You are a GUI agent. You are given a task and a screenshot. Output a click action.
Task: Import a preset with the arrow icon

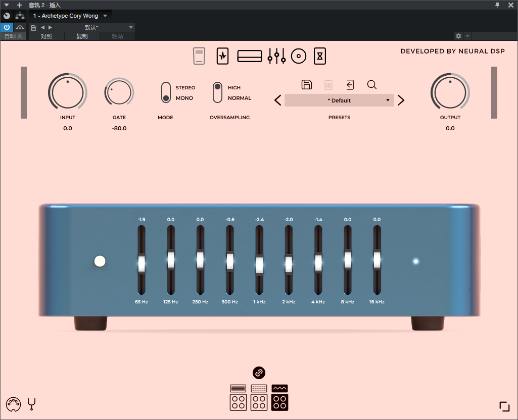pyautogui.click(x=350, y=85)
